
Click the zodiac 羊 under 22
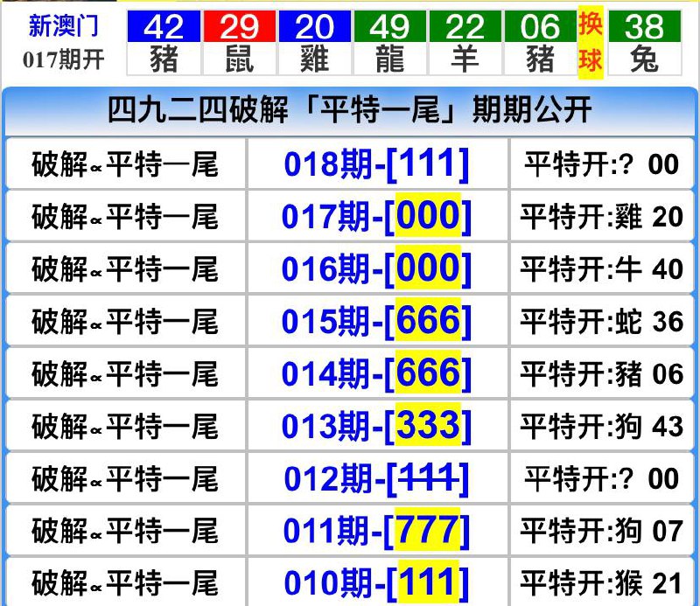465,59
